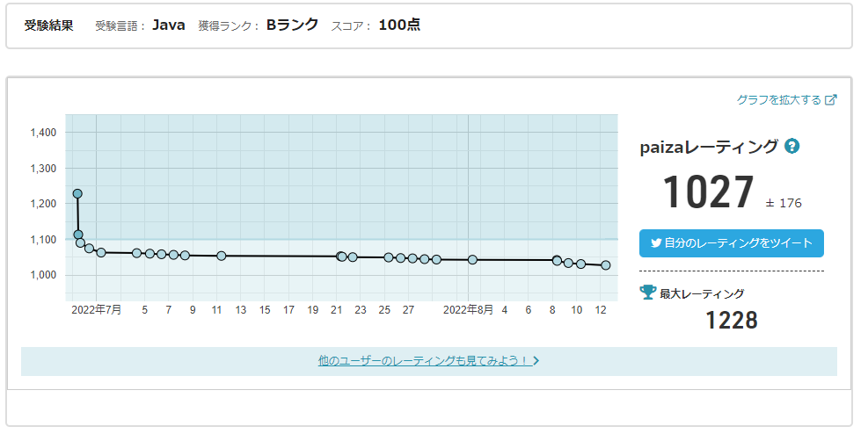Screen dimensions: 868x441
Task: Click the max rating value 1228
Action: pyautogui.click(x=731, y=321)
